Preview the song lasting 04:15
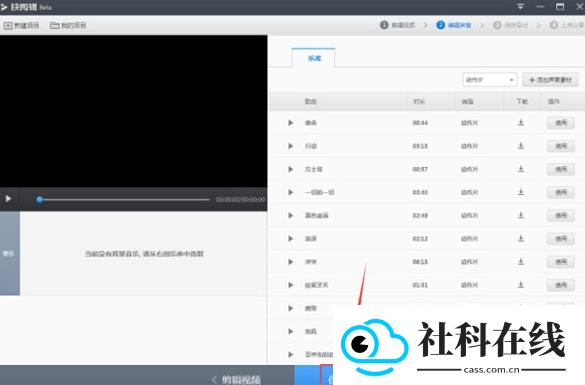 point(290,262)
